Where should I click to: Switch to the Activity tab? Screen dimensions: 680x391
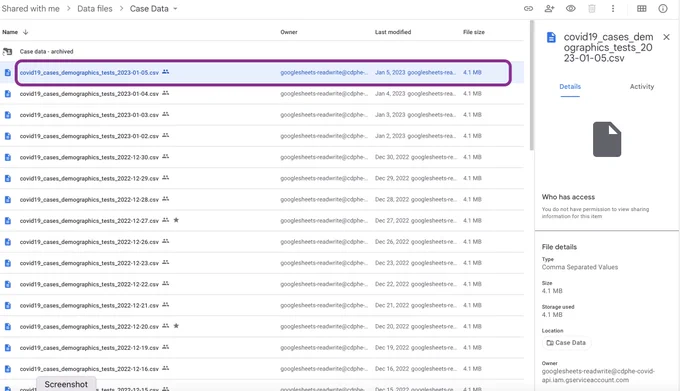pos(642,87)
